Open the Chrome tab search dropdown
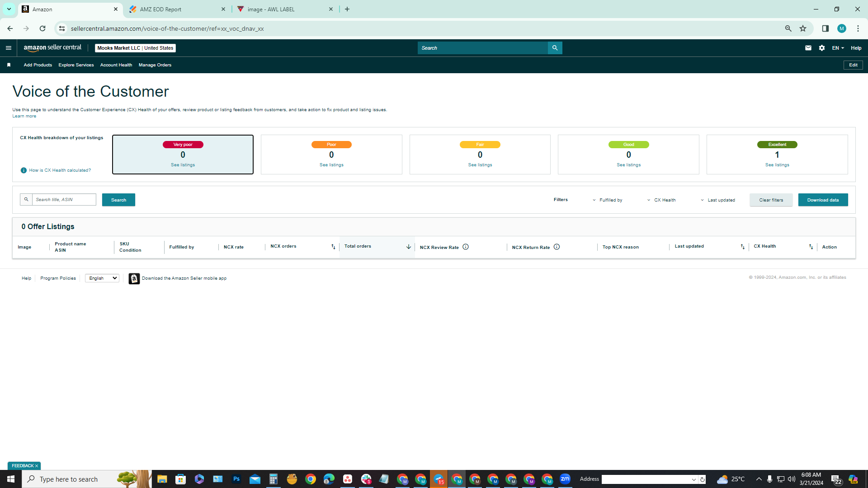868x488 pixels. pyautogui.click(x=9, y=9)
